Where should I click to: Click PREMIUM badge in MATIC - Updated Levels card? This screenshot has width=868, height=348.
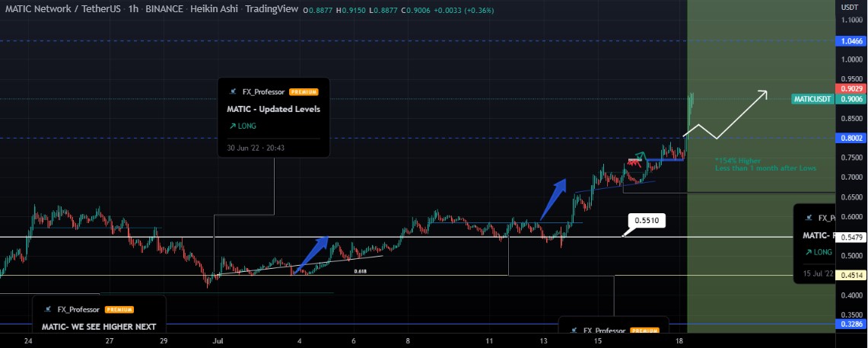(304, 93)
